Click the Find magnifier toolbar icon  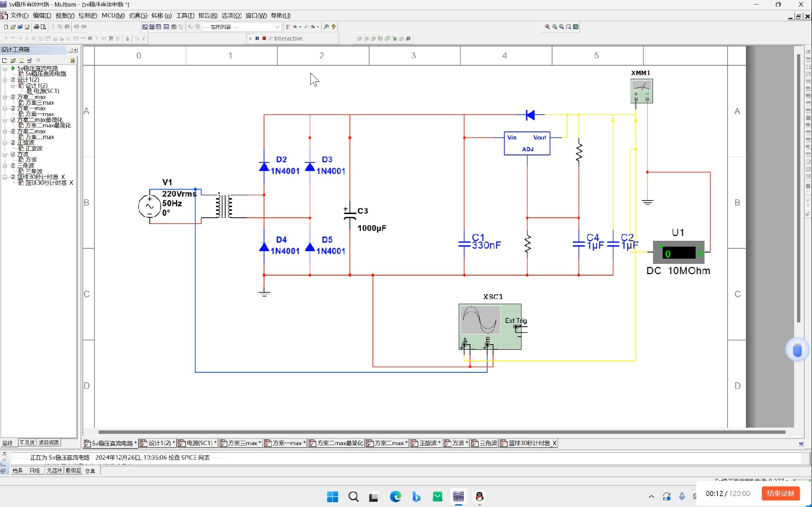326,27
